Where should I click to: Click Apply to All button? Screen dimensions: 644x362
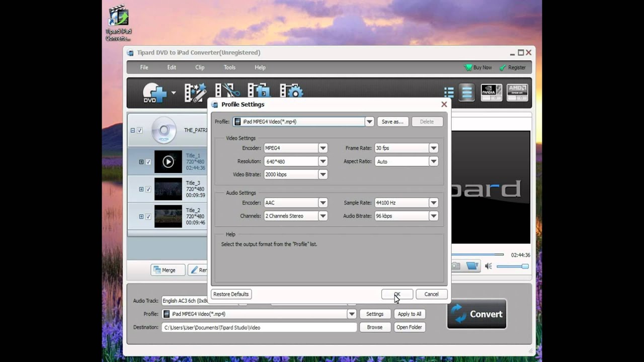410,314
